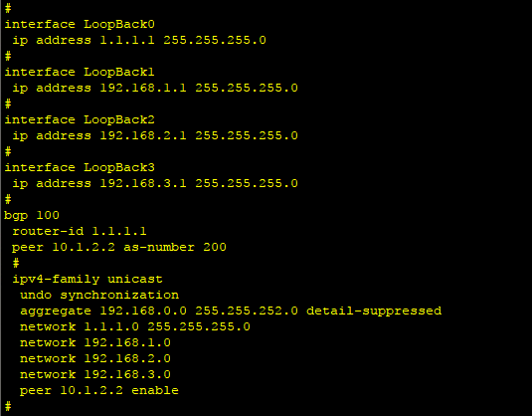Click the 192.168.2.1 address text
532x416 pixels.
coord(143,135)
